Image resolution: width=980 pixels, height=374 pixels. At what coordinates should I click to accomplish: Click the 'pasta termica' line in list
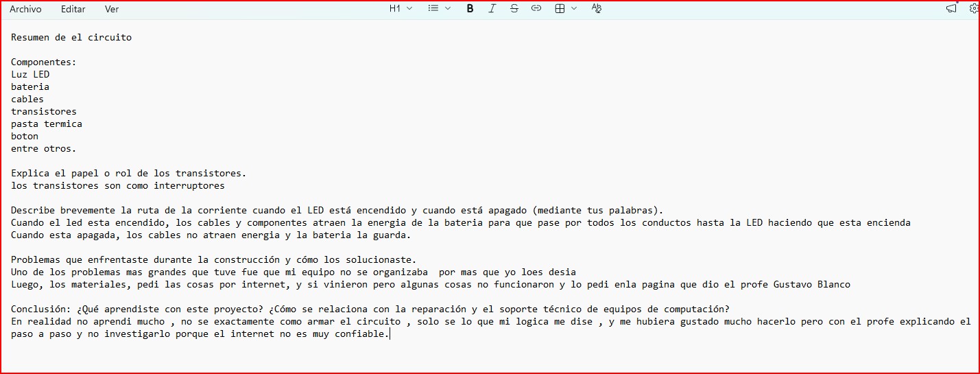pyautogui.click(x=47, y=124)
